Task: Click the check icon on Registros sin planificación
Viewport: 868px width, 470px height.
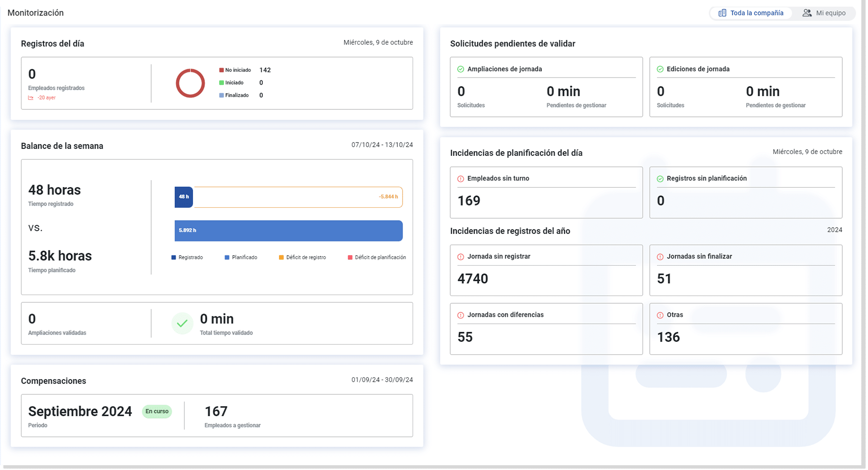Action: 660,179
